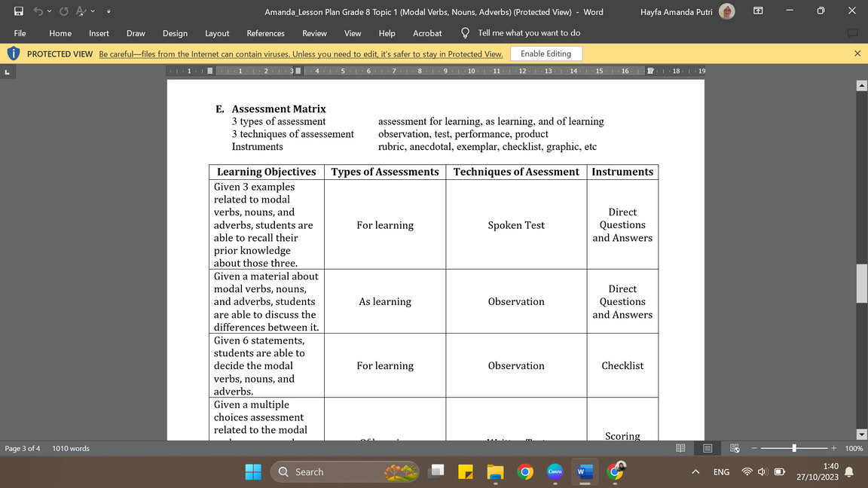Close the Protected View message bar
This screenshot has width=868, height=488.
point(857,53)
